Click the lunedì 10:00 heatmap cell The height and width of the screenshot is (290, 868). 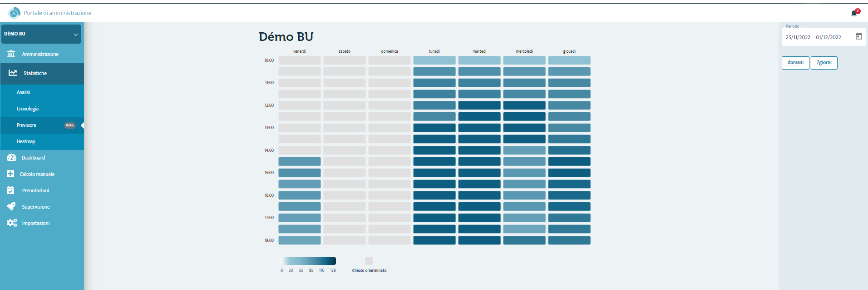(x=434, y=60)
